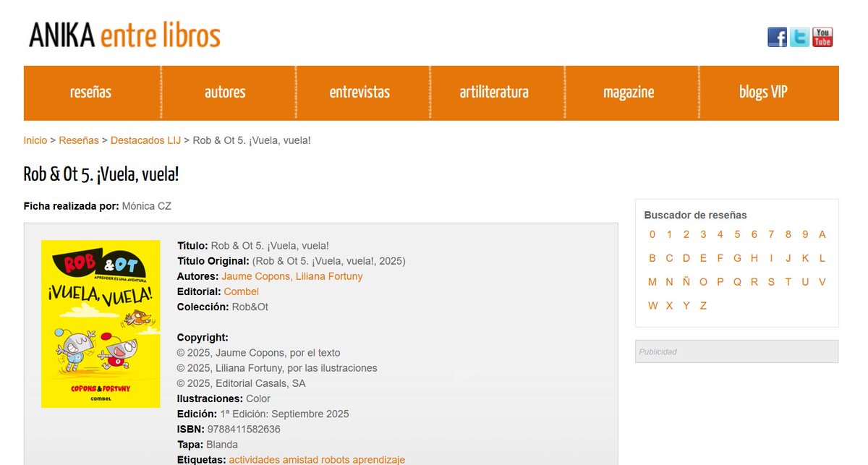Open the blogs VIP menu
This screenshot has width=868, height=465.
click(763, 93)
